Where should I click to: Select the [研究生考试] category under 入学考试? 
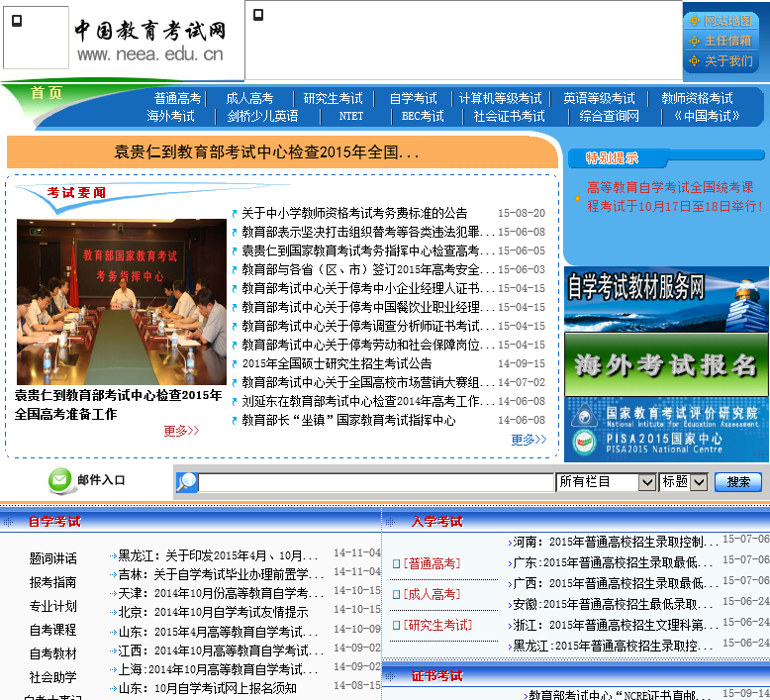coord(438,626)
